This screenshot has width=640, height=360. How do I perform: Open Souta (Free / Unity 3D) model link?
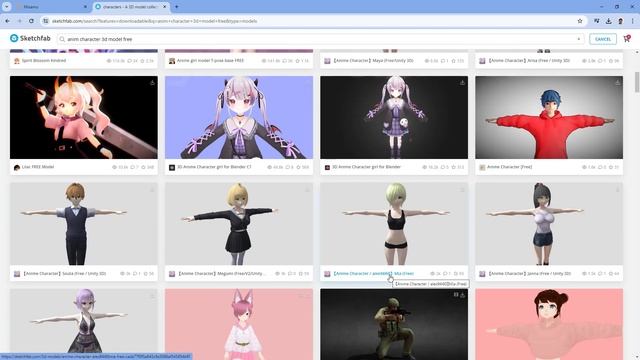click(x=64, y=273)
